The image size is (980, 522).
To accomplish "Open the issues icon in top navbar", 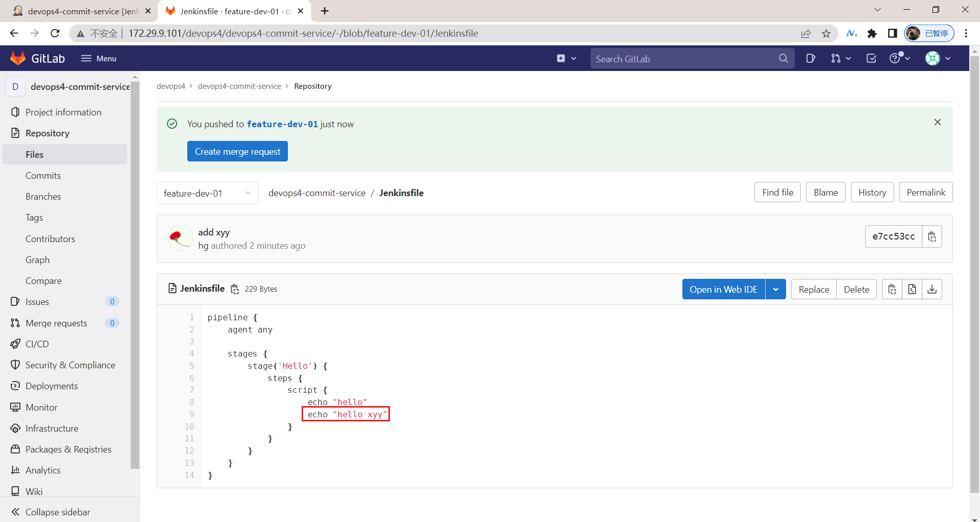I will (811, 58).
